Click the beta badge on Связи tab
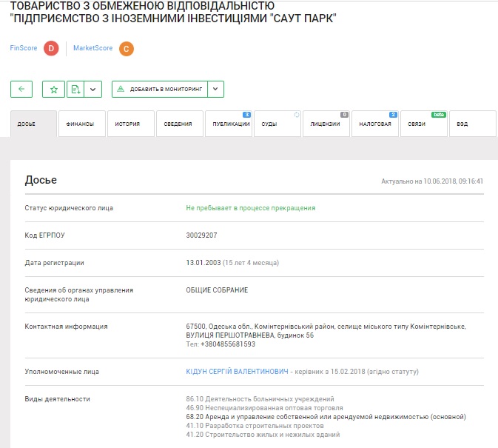498x448 pixels. 439,115
